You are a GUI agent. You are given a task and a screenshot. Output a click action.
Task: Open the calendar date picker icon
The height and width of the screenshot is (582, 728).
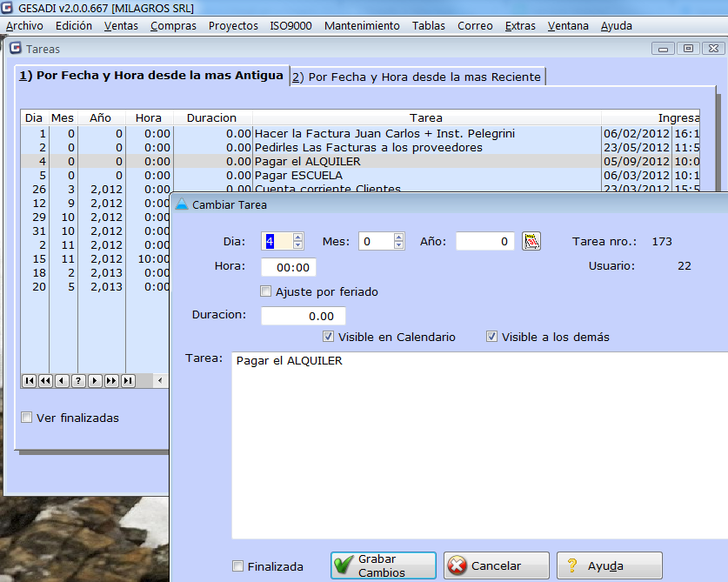coord(531,242)
